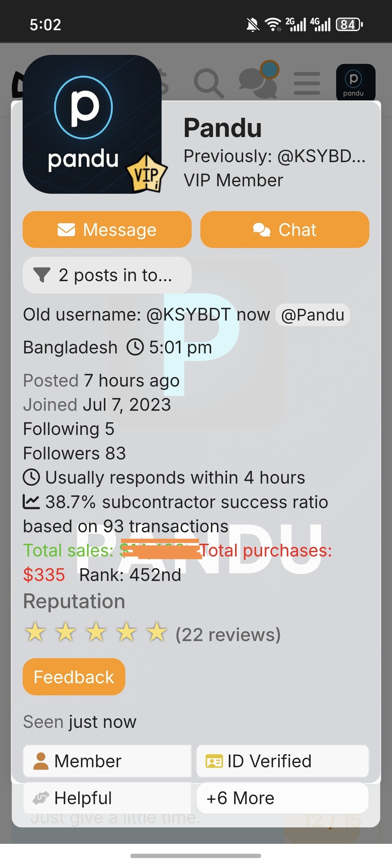Select the Member badge
Screen dimensions: 392x868
(107, 761)
